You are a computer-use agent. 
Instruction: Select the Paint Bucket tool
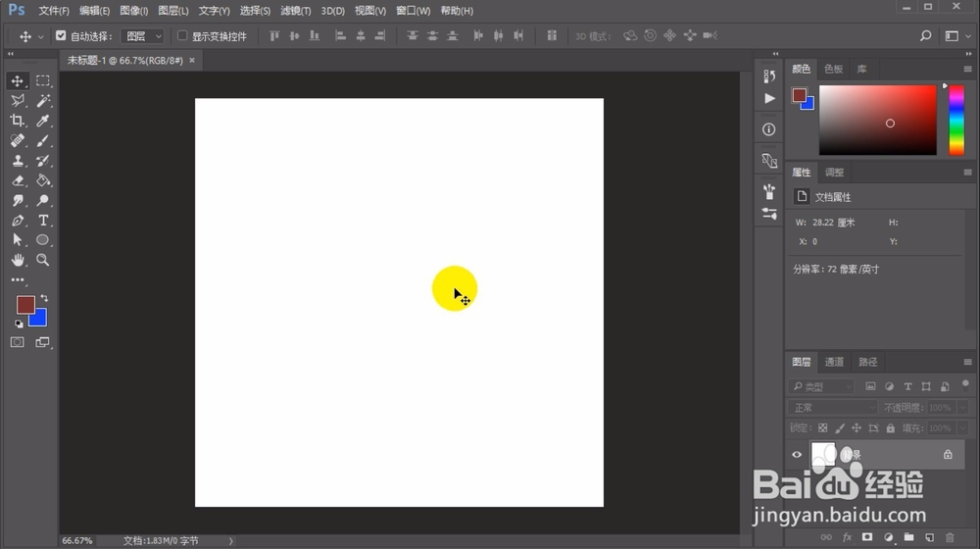pyautogui.click(x=42, y=180)
